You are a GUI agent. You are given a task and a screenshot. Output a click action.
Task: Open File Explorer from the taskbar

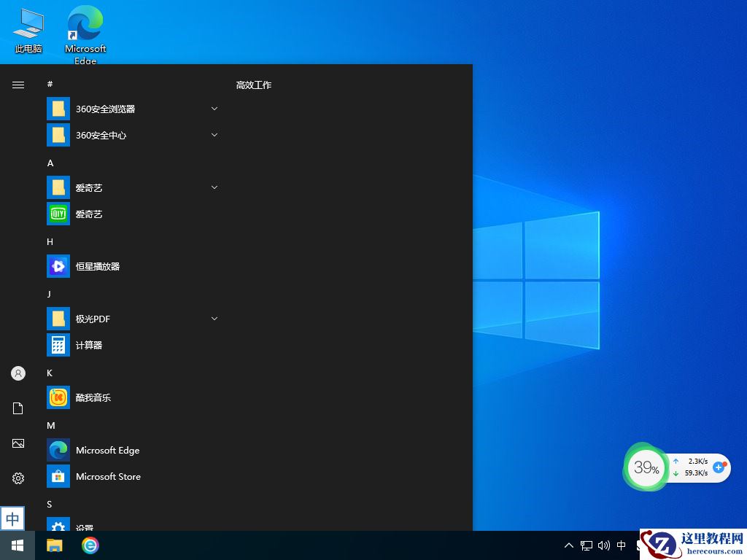click(x=55, y=545)
